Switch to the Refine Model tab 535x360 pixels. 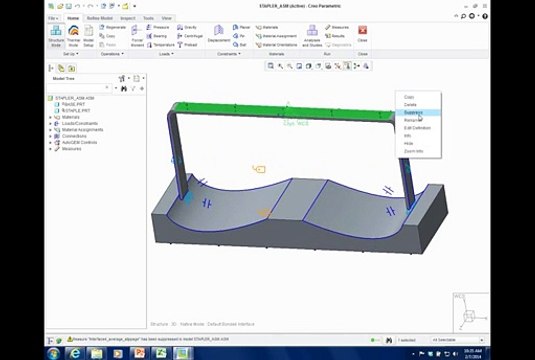tap(99, 18)
